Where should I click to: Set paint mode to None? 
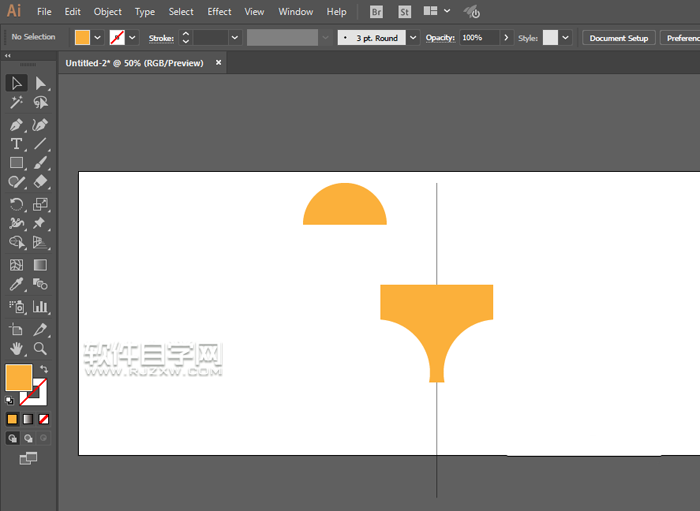(43, 419)
